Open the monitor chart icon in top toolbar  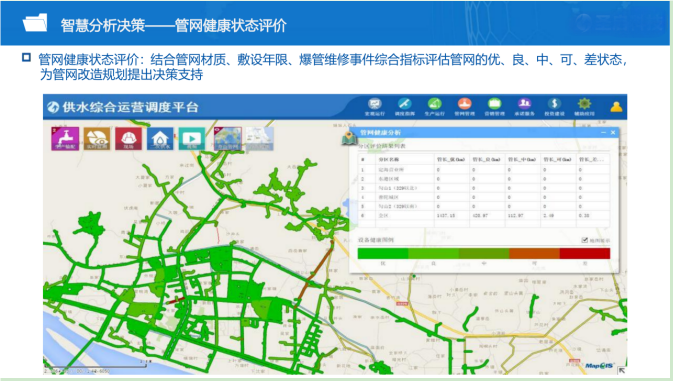pos(375,107)
